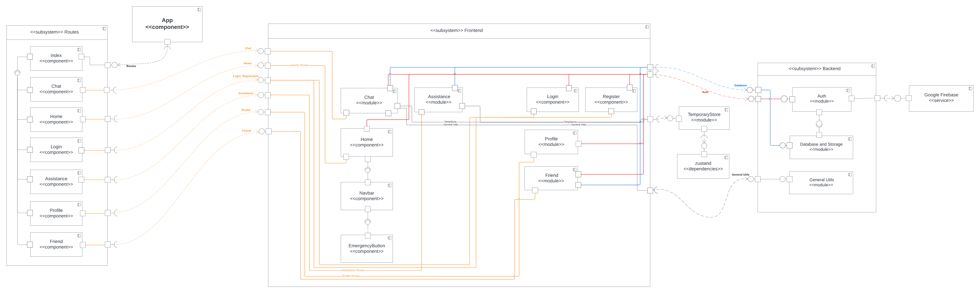The image size is (980, 293).
Task: Click the component icon on the TemporaryStore module
Action: point(726,110)
